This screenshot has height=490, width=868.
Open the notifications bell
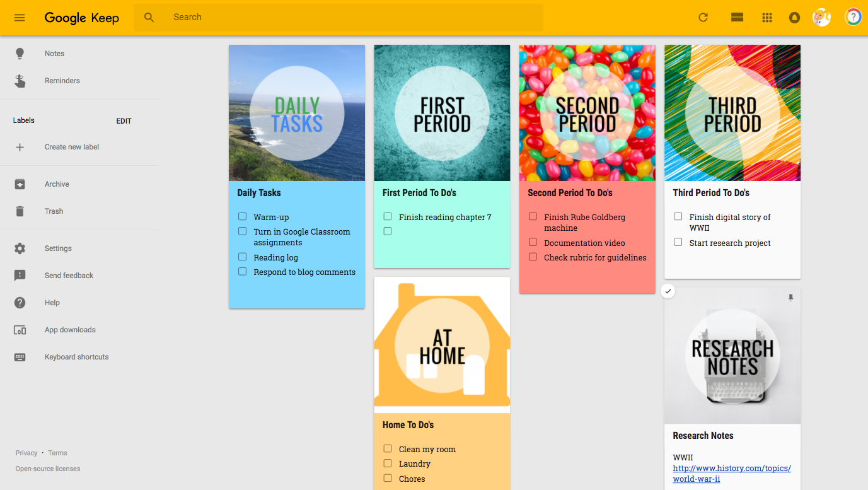(x=794, y=17)
